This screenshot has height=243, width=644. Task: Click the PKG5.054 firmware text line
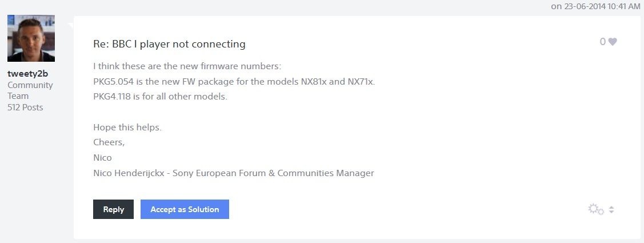coord(234,81)
